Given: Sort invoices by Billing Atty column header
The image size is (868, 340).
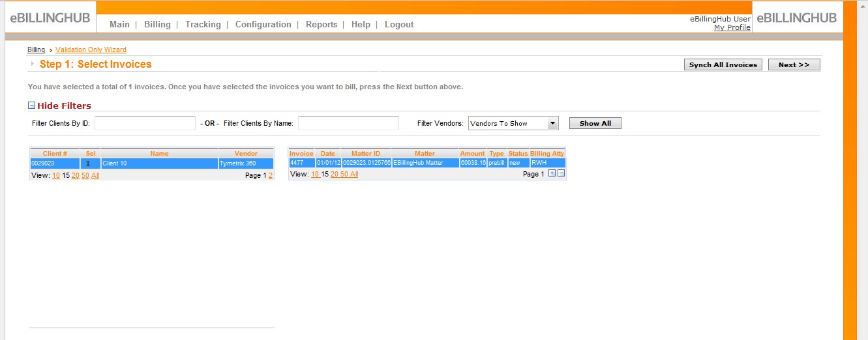Looking at the screenshot, I should coord(547,154).
